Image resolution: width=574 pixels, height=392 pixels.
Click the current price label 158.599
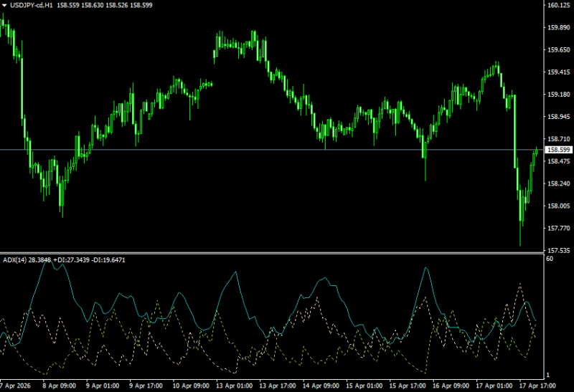point(558,150)
